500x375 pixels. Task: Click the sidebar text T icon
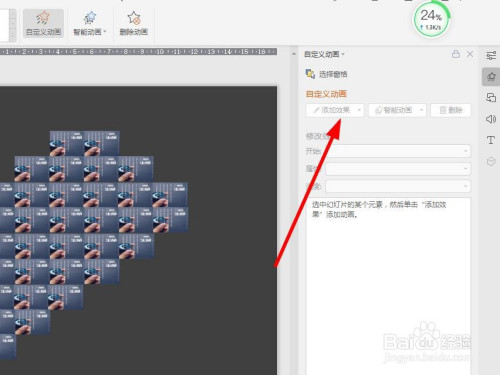(x=491, y=140)
